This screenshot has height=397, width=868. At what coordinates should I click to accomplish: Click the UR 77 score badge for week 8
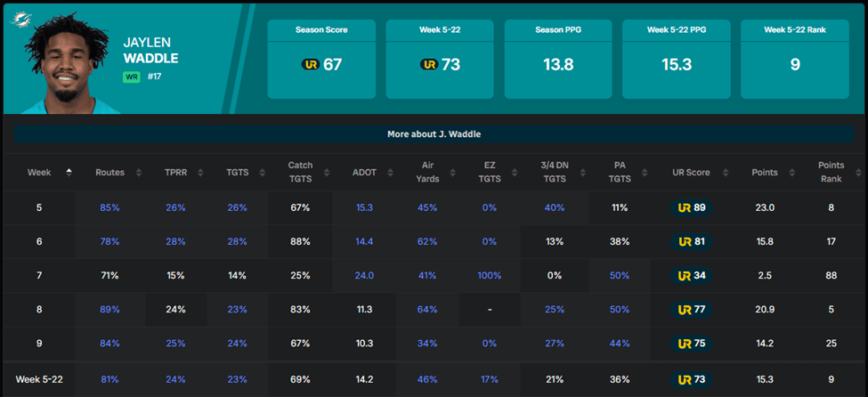click(691, 309)
